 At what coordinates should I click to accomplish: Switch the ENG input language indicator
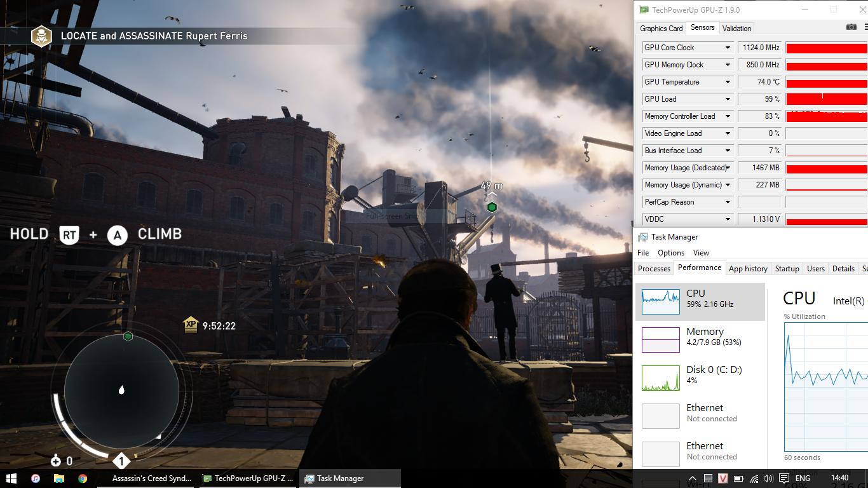click(x=803, y=478)
